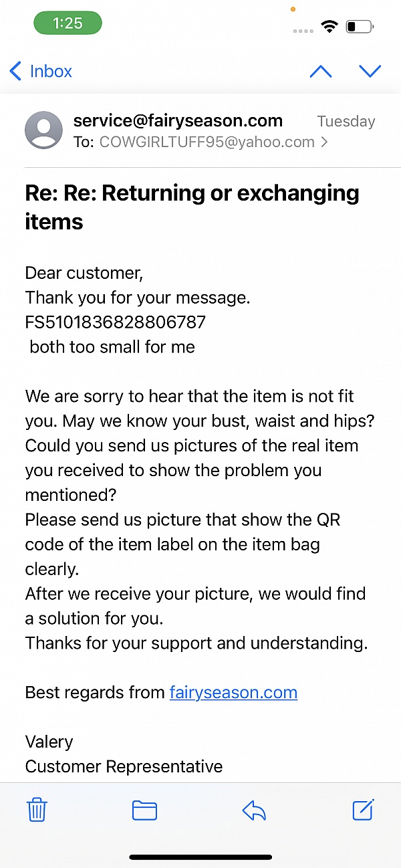Tap the email subject heading
The width and height of the screenshot is (401, 868).
(192, 207)
